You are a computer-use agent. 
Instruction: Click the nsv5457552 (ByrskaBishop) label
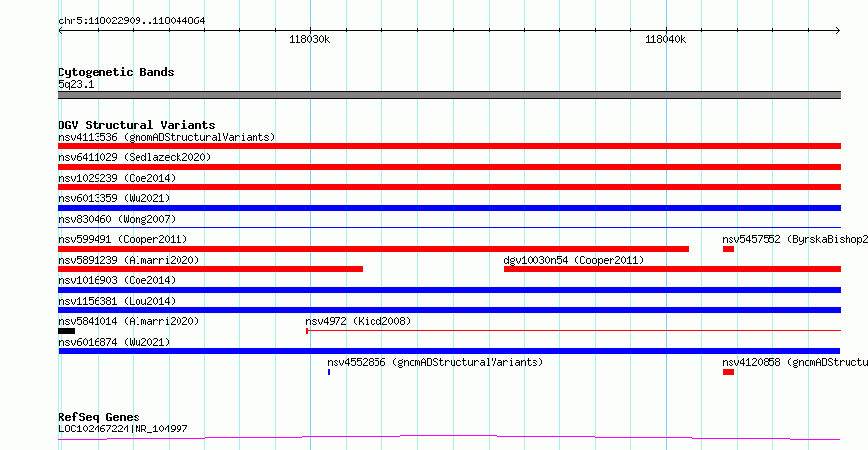(x=795, y=239)
